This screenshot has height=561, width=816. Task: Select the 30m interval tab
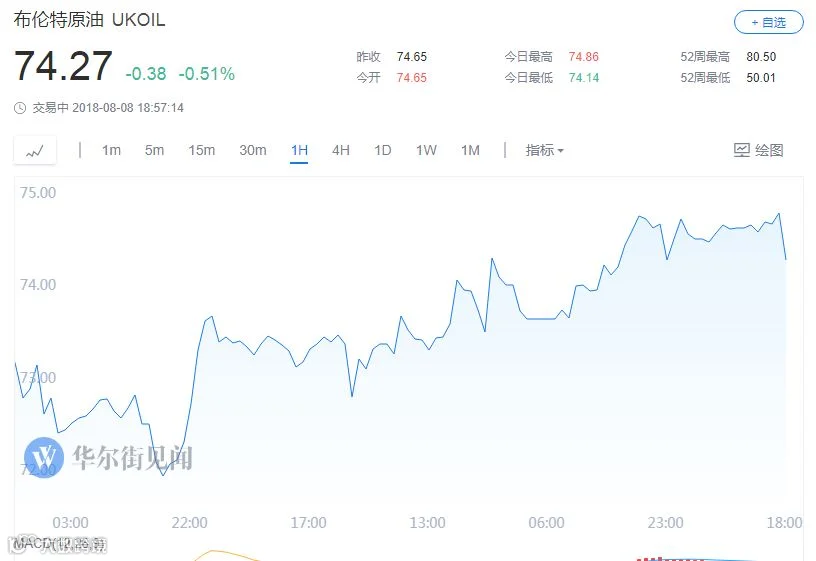point(252,150)
